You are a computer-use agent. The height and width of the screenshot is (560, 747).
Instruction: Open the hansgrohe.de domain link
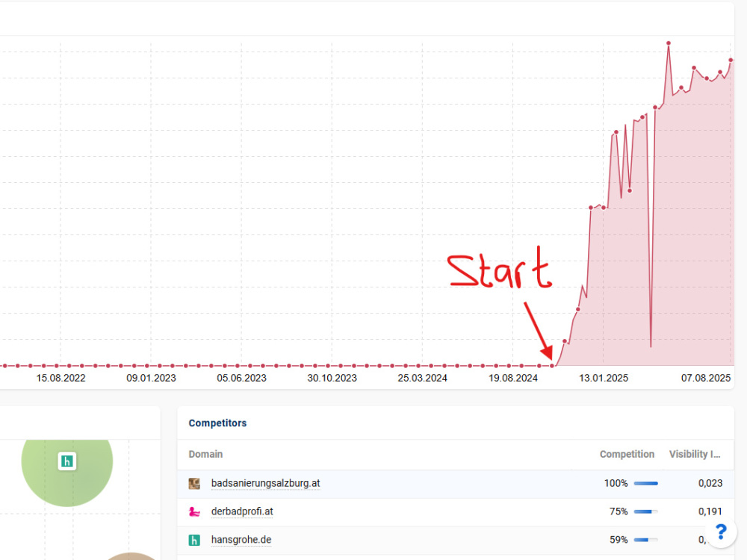tap(241, 540)
